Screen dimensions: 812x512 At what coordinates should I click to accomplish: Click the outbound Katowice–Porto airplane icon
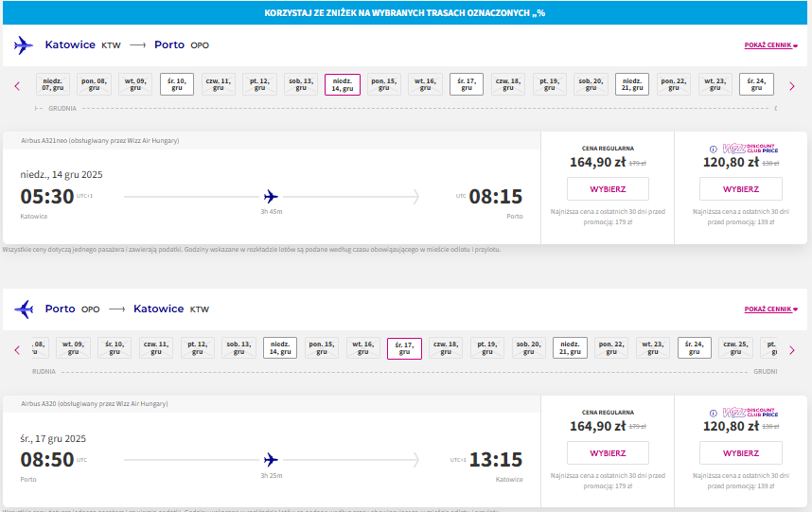[x=24, y=45]
